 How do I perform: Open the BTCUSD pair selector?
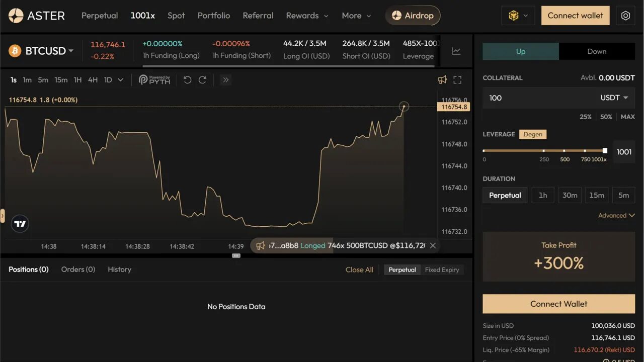[x=40, y=51]
